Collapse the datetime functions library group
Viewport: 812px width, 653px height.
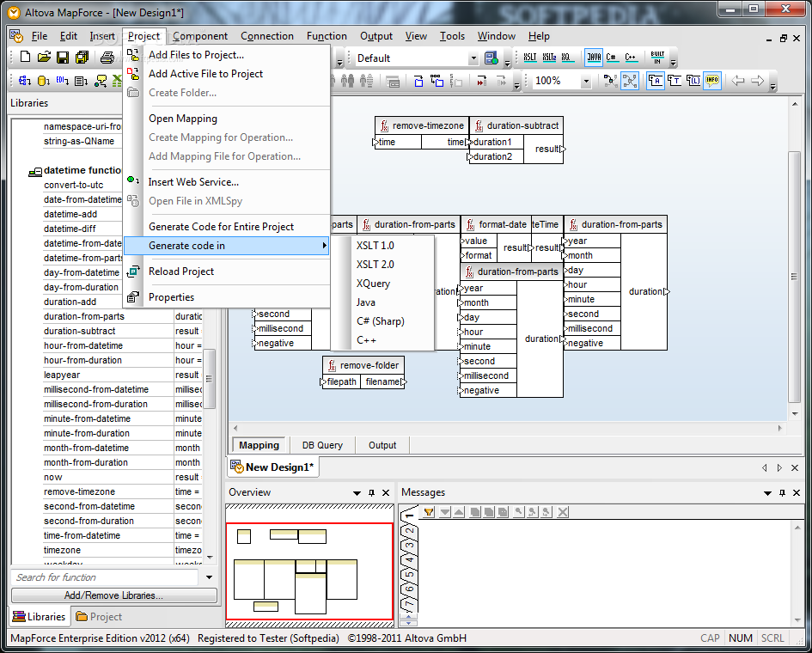pyautogui.click(x=34, y=172)
